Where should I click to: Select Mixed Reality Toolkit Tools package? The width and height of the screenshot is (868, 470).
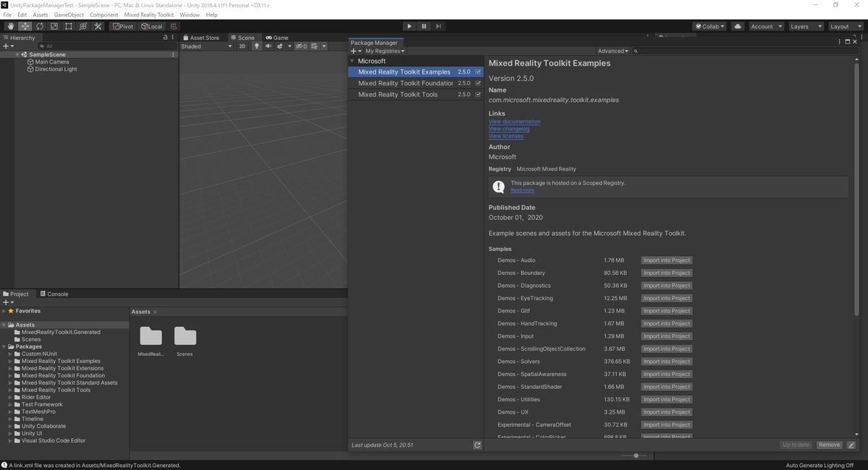pyautogui.click(x=416, y=95)
